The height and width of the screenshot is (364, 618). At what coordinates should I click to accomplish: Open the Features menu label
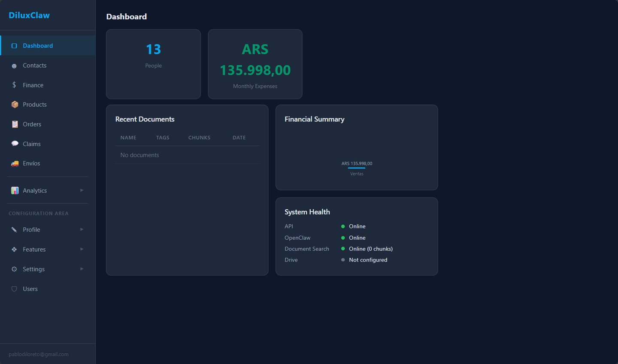(x=34, y=250)
